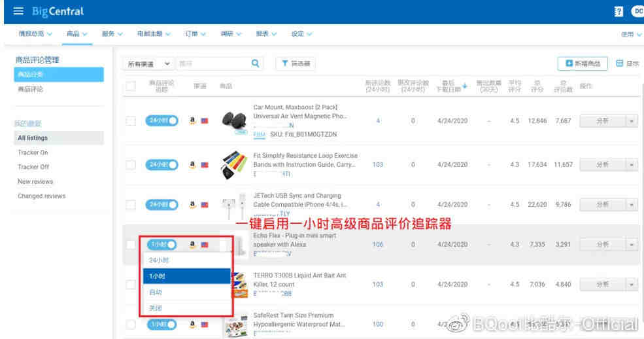644x339 pixels.
Task: Open the 订单 top menu
Action: [x=195, y=33]
